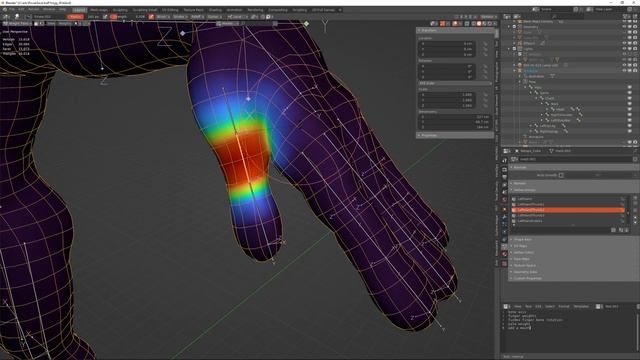The image size is (640, 360).
Task: Expand the Properties panel in sidebar
Action: click(x=455, y=135)
